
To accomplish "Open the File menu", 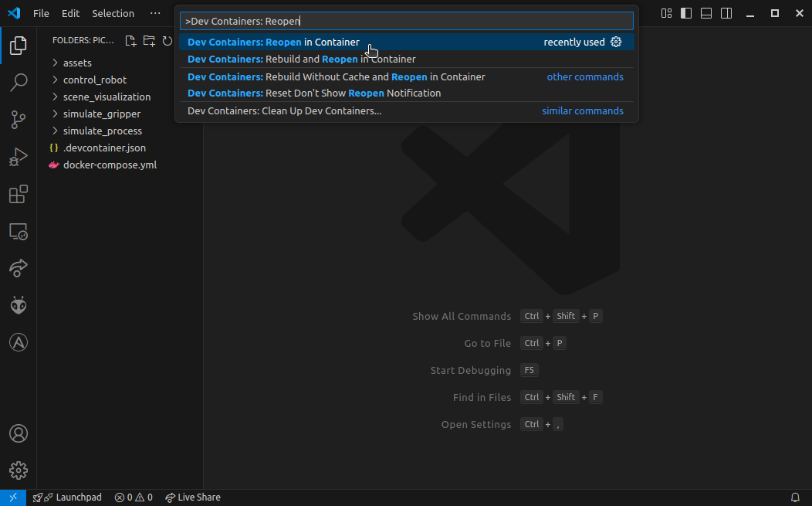I will 41,13.
